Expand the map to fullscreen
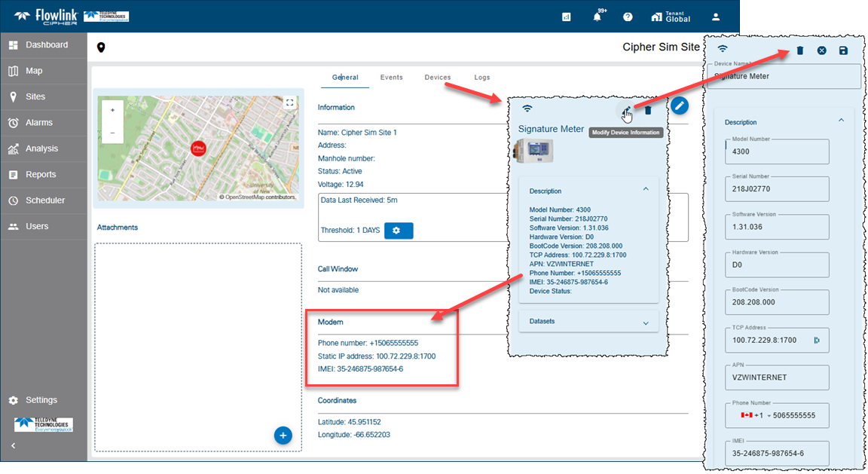868x474 pixels. coord(289,103)
